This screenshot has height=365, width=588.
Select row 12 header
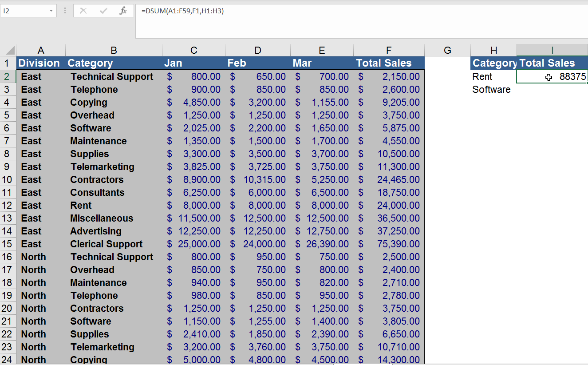[x=8, y=206]
